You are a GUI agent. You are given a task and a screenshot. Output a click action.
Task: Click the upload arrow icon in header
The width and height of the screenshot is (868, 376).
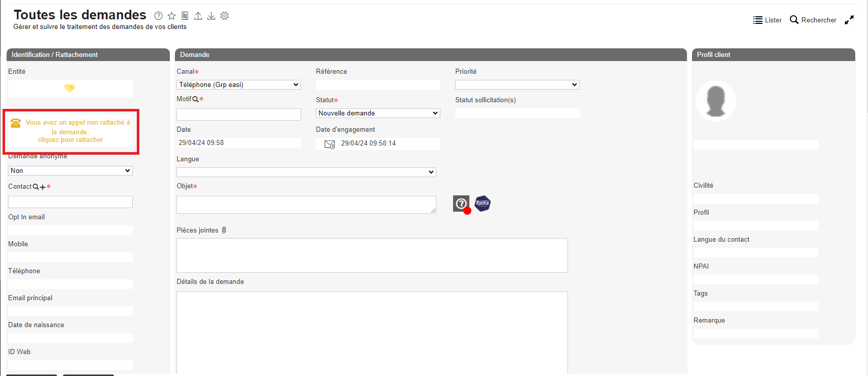[x=198, y=16]
